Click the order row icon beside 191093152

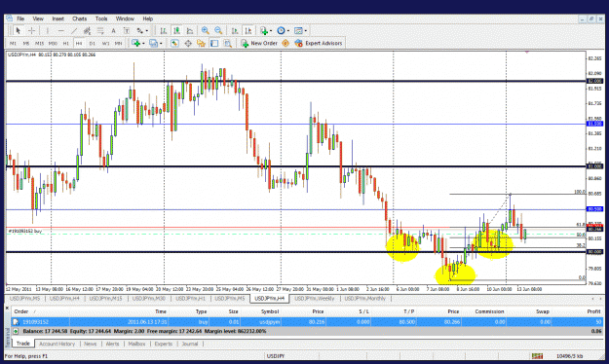tap(16, 322)
